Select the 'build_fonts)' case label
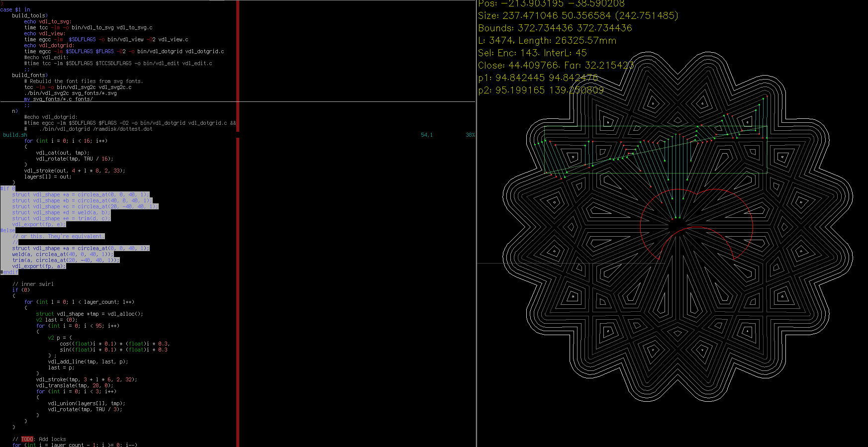The image size is (868, 447). point(30,75)
